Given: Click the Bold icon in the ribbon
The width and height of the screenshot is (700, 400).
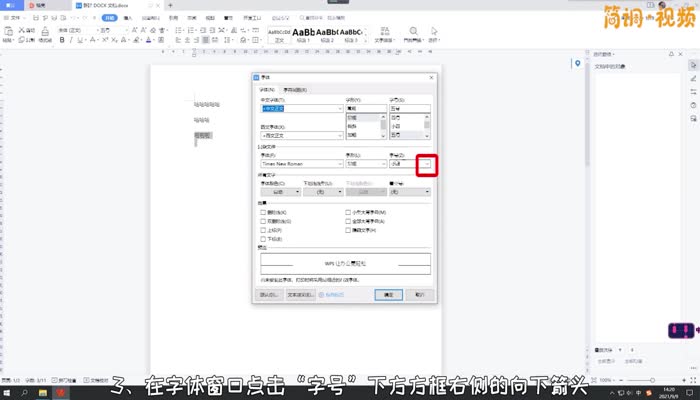Looking at the screenshot, I should tap(63, 40).
